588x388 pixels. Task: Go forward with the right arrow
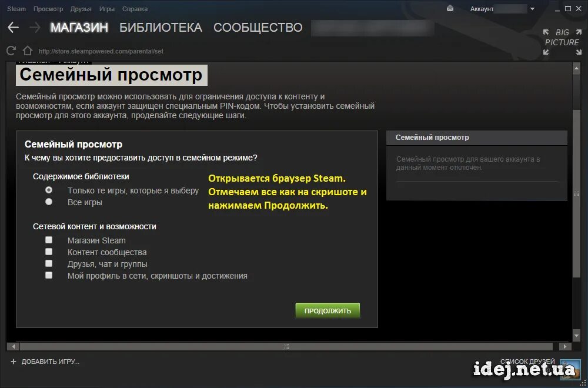click(x=35, y=28)
